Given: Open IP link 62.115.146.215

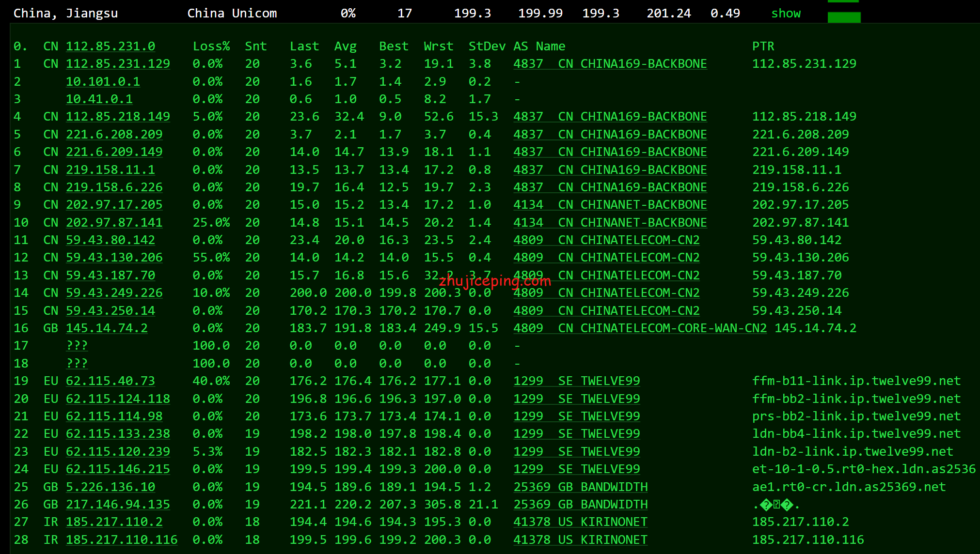Looking at the screenshot, I should point(118,469).
